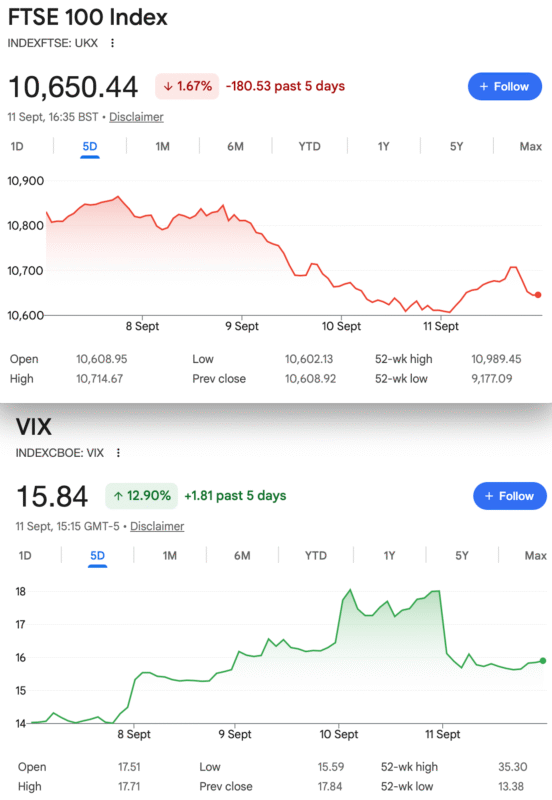The image size is (552, 800).
Task: Switch FTSE 100 chart to 1D
Action: 17,146
